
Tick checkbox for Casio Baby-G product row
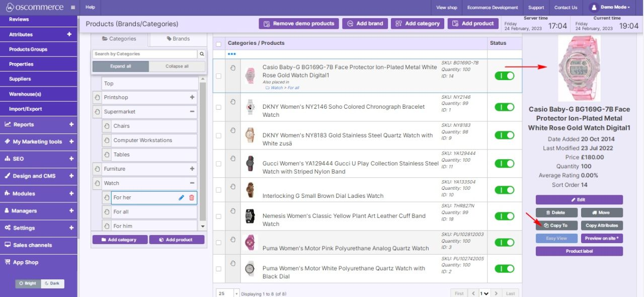218,76
